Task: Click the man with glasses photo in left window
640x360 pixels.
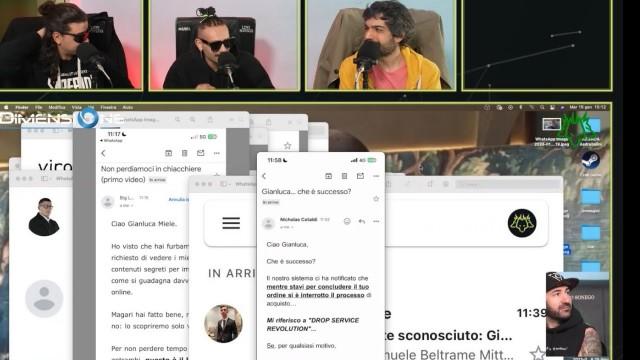Action: pos(44,217)
